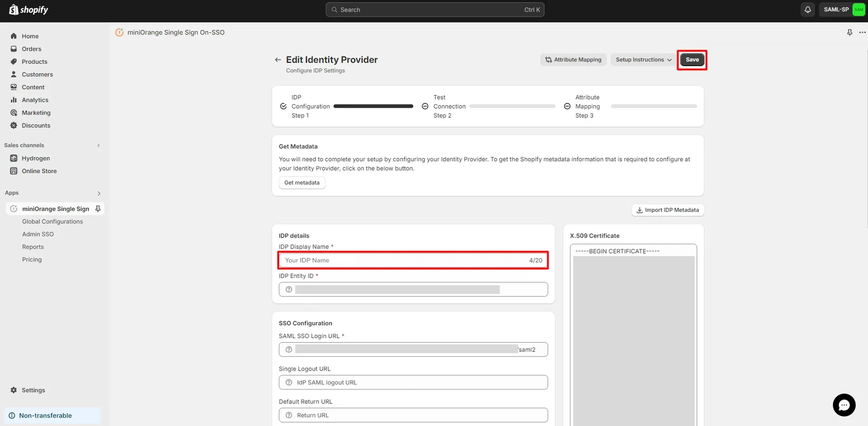Viewport: 868px width, 426px height.
Task: Click the help tooltip beside IDP Entity ID
Action: [x=289, y=290]
